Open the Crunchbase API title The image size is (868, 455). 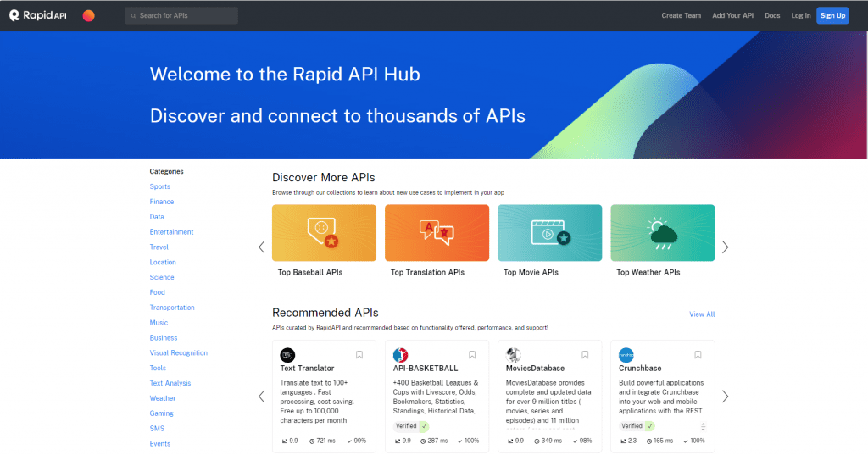click(640, 368)
